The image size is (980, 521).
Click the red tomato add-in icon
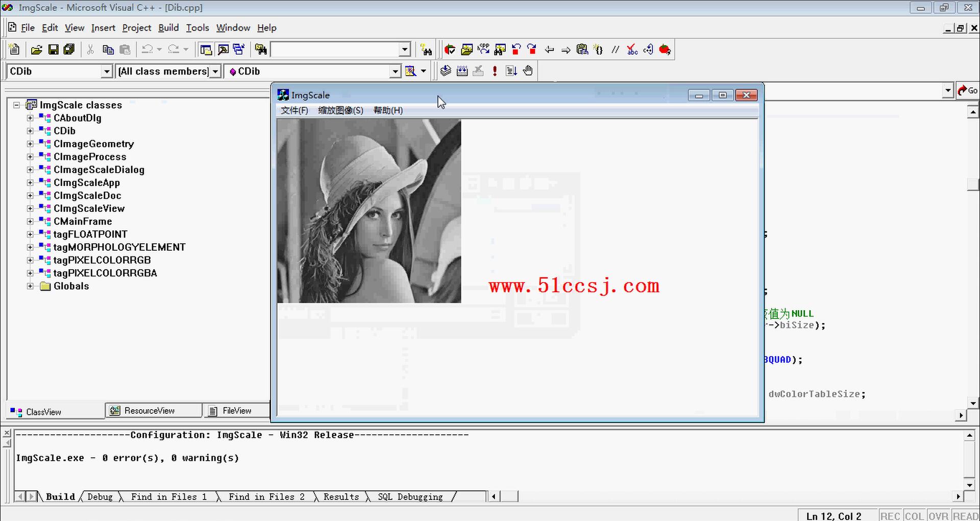click(x=665, y=50)
